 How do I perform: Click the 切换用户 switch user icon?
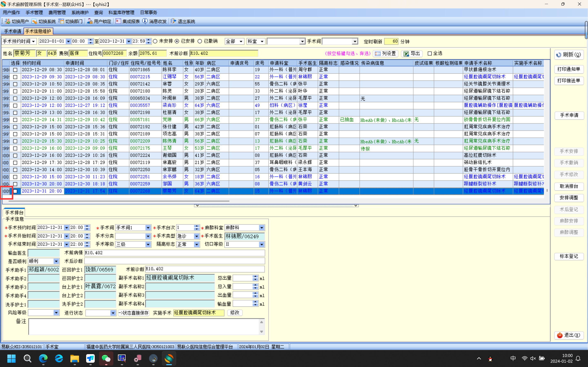8,21
